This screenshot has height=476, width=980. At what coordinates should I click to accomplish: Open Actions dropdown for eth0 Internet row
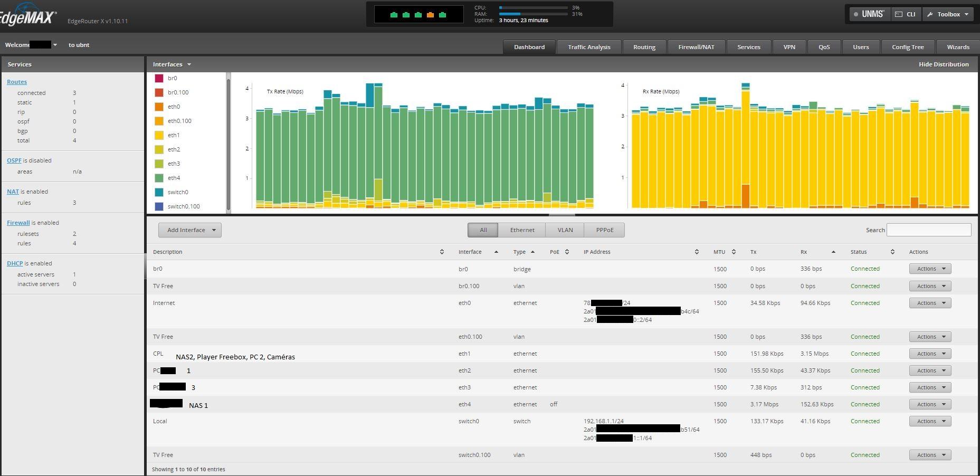coord(930,303)
